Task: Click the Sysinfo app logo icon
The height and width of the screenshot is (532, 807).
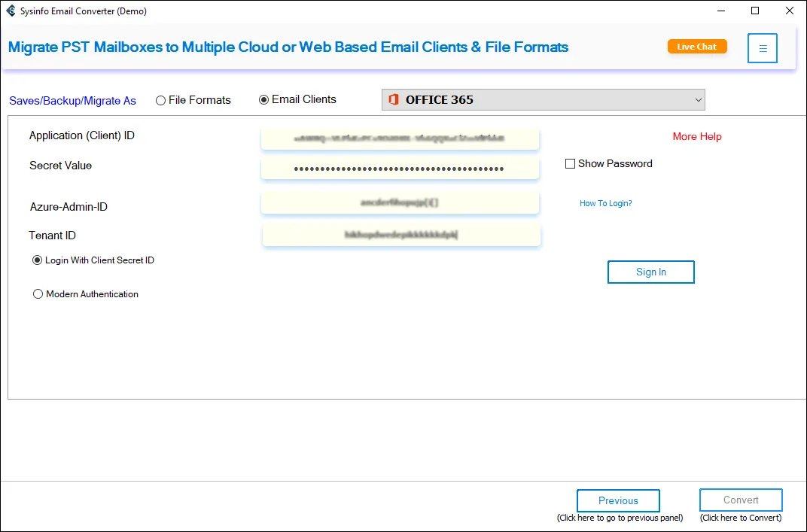Action: click(11, 11)
